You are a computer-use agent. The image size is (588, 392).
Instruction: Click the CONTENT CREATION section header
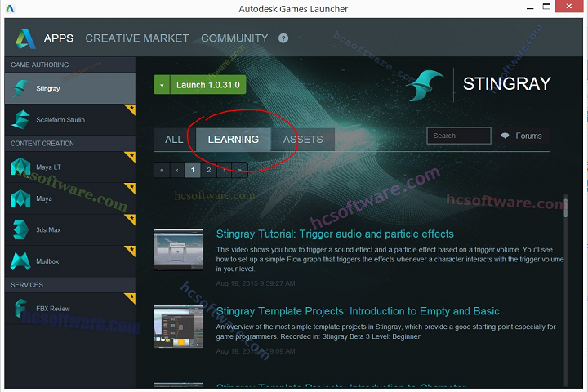point(70,143)
